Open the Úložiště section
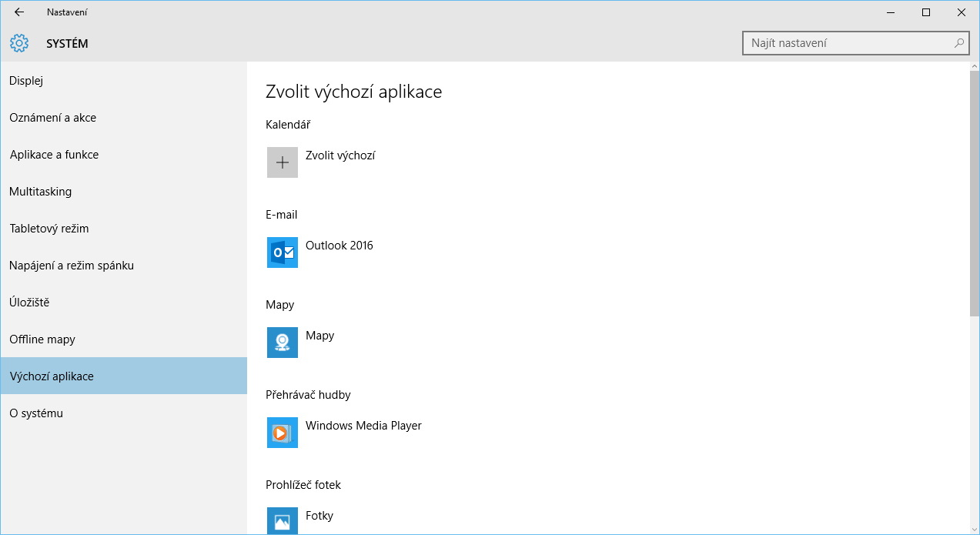 click(29, 303)
